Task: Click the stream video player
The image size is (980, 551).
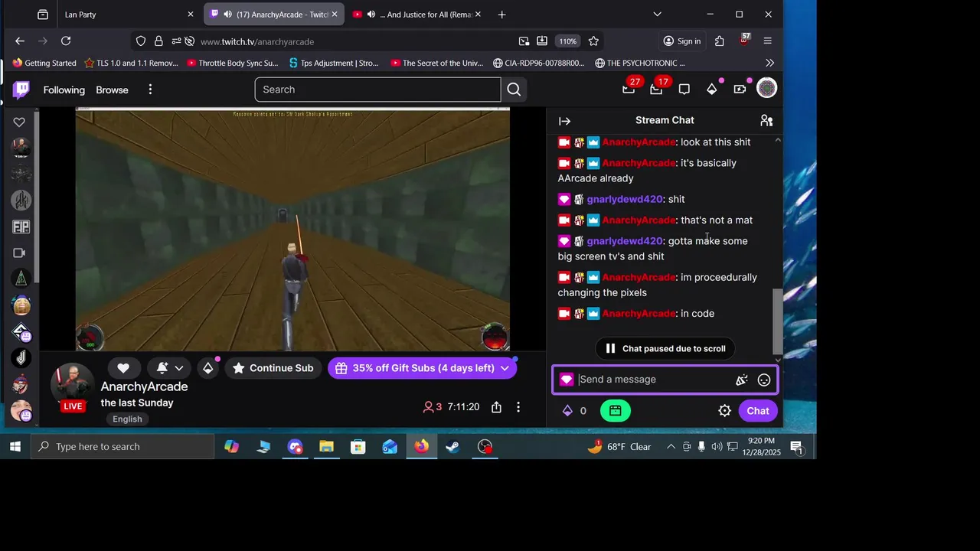Action: click(292, 230)
